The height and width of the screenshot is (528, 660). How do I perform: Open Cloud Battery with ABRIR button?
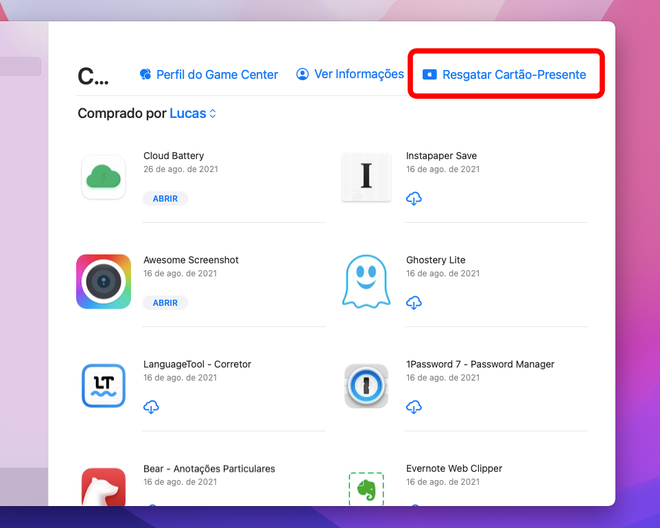click(165, 198)
